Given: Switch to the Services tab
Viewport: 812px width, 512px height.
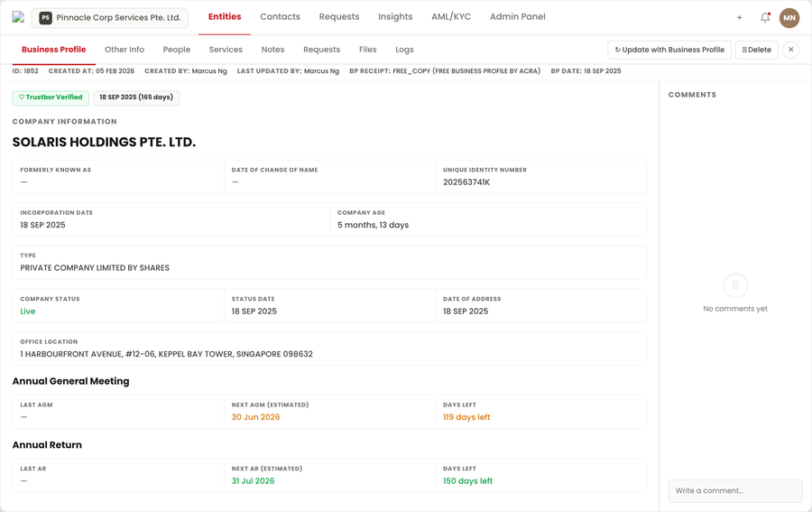Looking at the screenshot, I should point(226,50).
